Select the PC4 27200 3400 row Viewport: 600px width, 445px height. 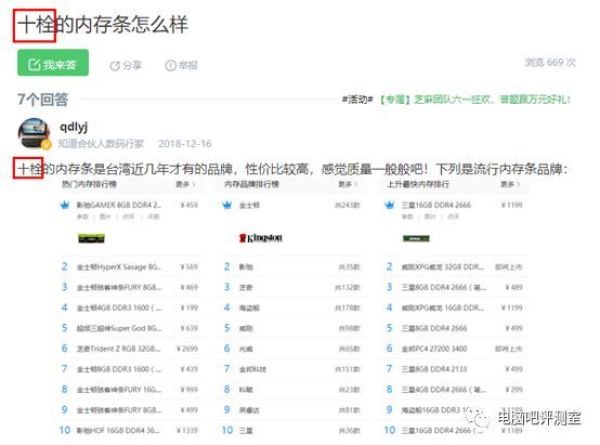[x=455, y=349]
